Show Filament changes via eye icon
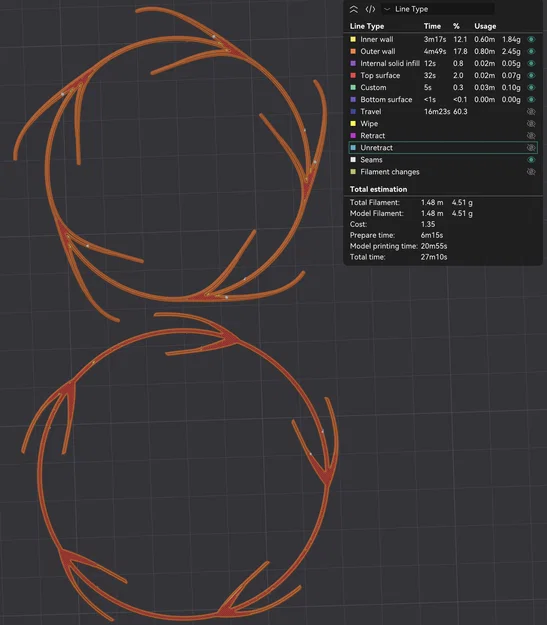Image resolution: width=547 pixels, height=625 pixels. point(531,172)
